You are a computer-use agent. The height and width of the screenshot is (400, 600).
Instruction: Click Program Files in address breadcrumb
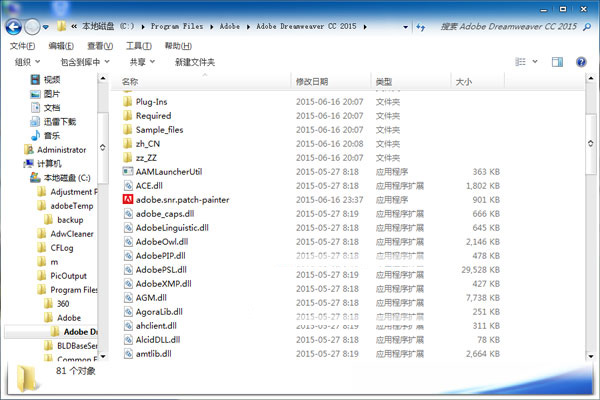tap(177, 26)
